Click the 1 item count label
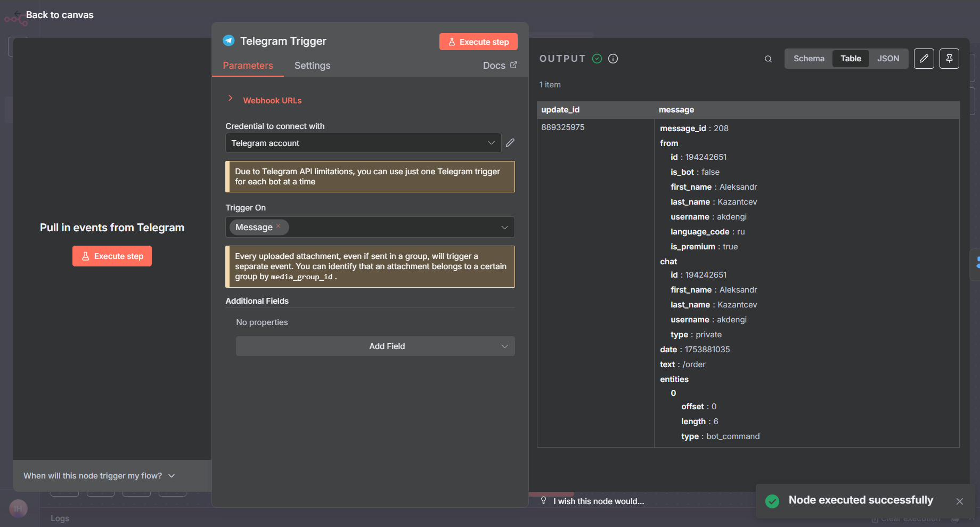Viewport: 980px width, 527px height. (550, 84)
